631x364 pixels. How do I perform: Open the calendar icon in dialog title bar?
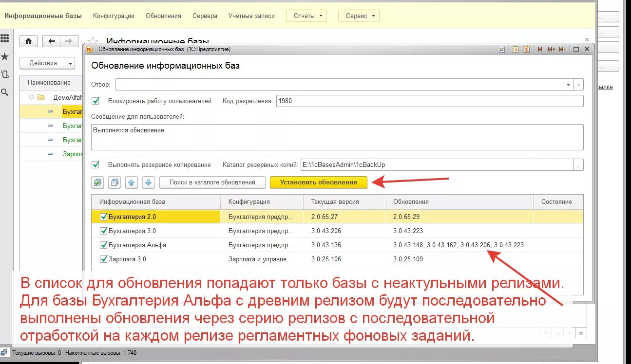point(527,49)
